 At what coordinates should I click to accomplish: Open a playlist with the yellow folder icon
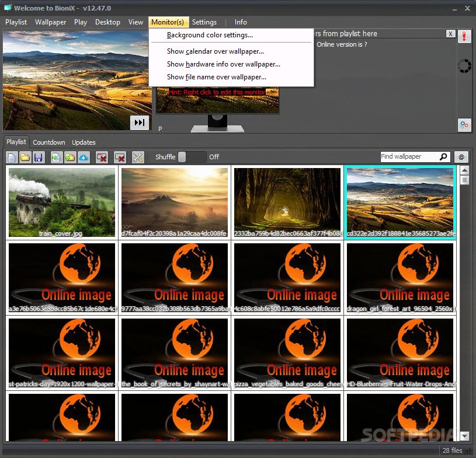25,158
